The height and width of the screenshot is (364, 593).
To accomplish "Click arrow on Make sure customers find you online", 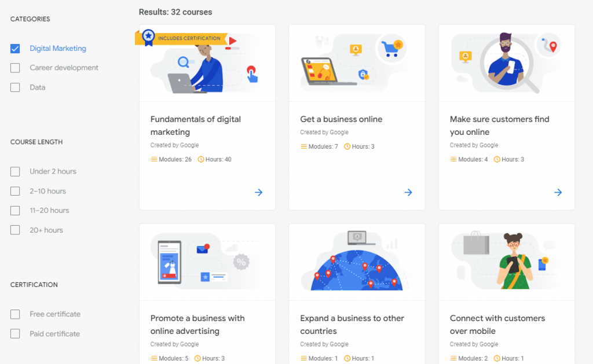I will (558, 192).
